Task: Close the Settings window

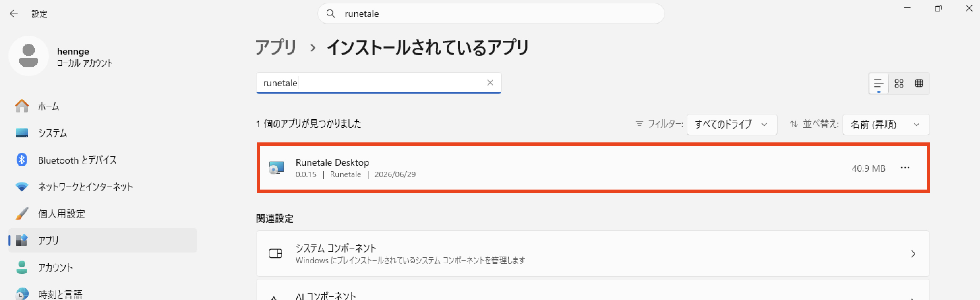Action: [x=969, y=8]
